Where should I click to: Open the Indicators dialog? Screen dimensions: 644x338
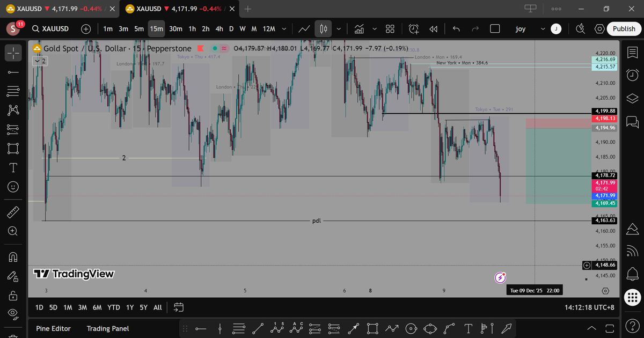pos(359,29)
